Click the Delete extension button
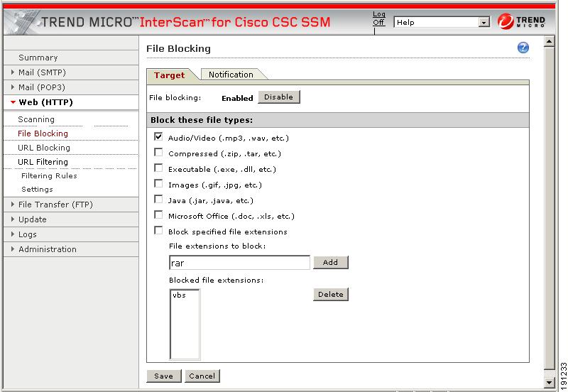 click(330, 295)
